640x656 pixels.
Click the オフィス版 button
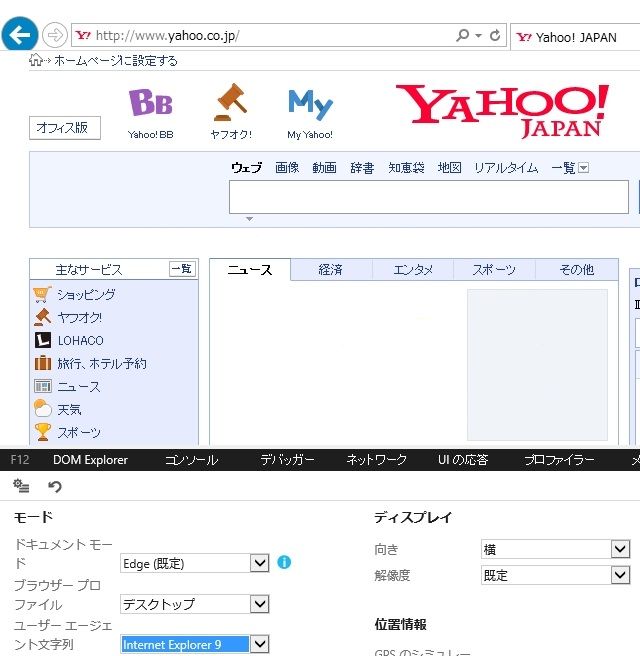tap(65, 128)
